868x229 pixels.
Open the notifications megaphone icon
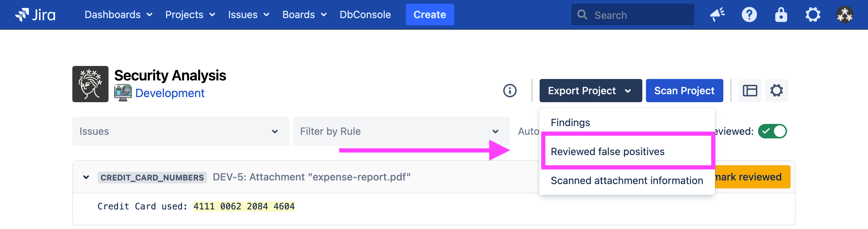coord(717,15)
